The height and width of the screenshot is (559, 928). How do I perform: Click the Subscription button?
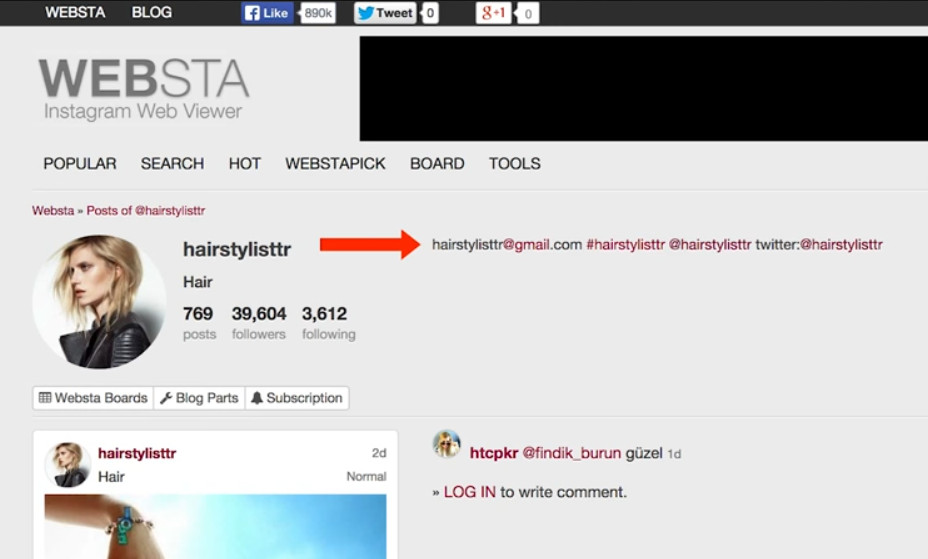point(297,398)
